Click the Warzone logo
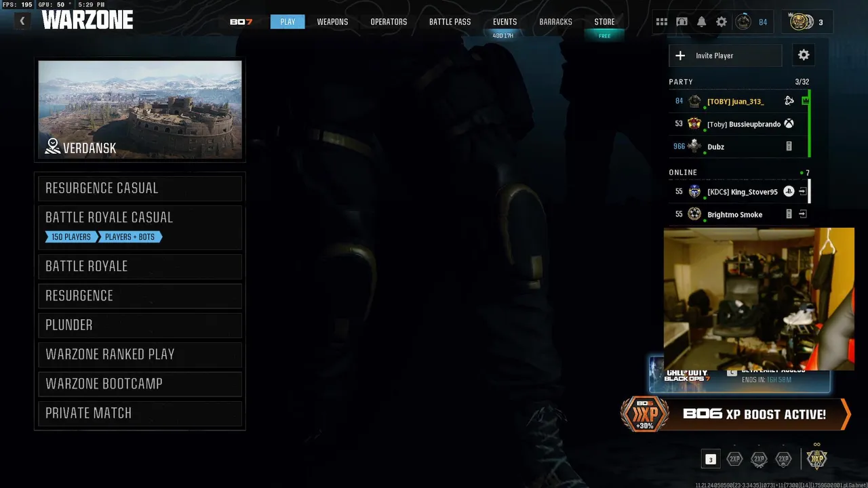Image resolution: width=868 pixels, height=488 pixels. [87, 20]
